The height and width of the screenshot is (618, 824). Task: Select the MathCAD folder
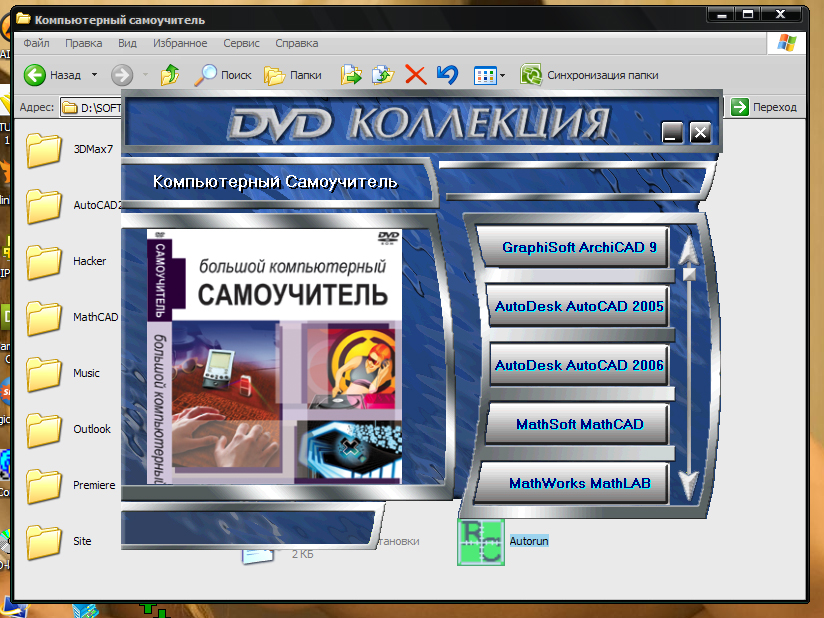(72, 318)
